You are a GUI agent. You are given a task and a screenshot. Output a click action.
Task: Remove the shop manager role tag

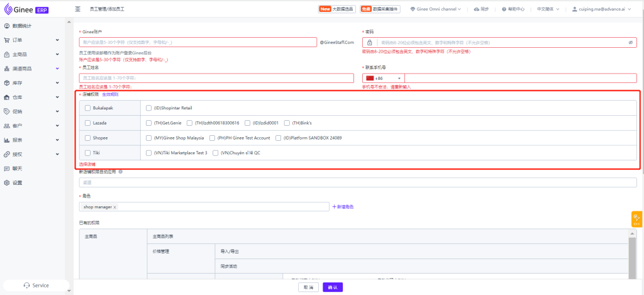tap(114, 207)
